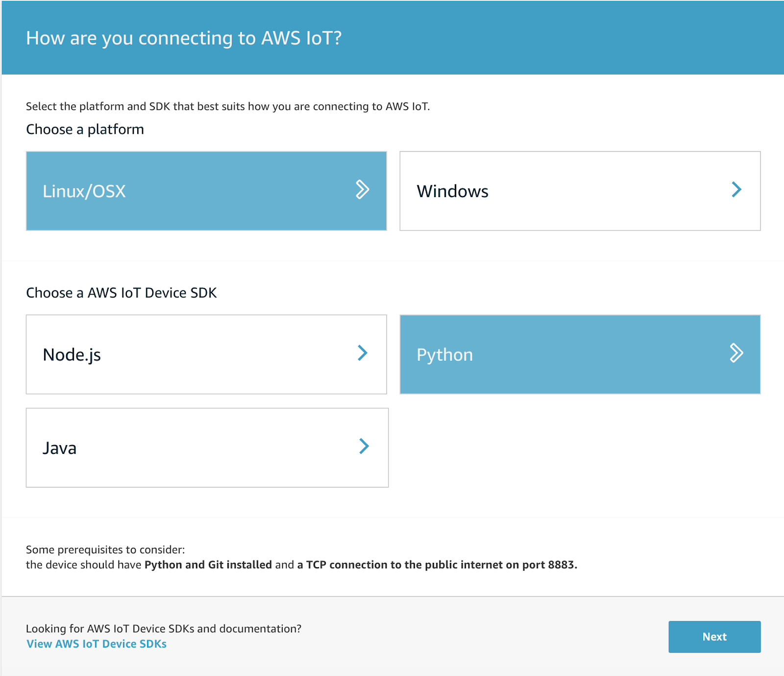Click the 'Choose a AWS IoT Device SDK' label
This screenshot has height=676, width=784.
[121, 293]
